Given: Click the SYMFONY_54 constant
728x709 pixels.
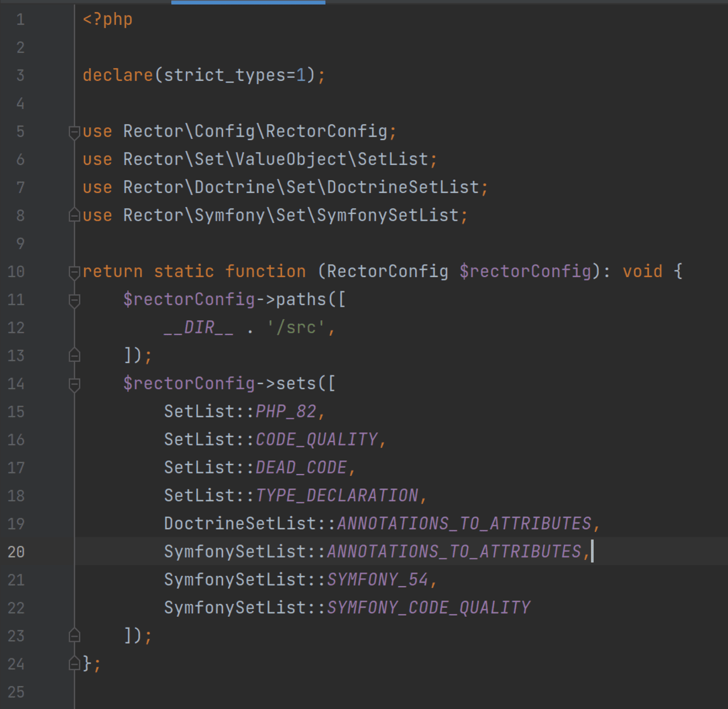Looking at the screenshot, I should click(x=377, y=579).
